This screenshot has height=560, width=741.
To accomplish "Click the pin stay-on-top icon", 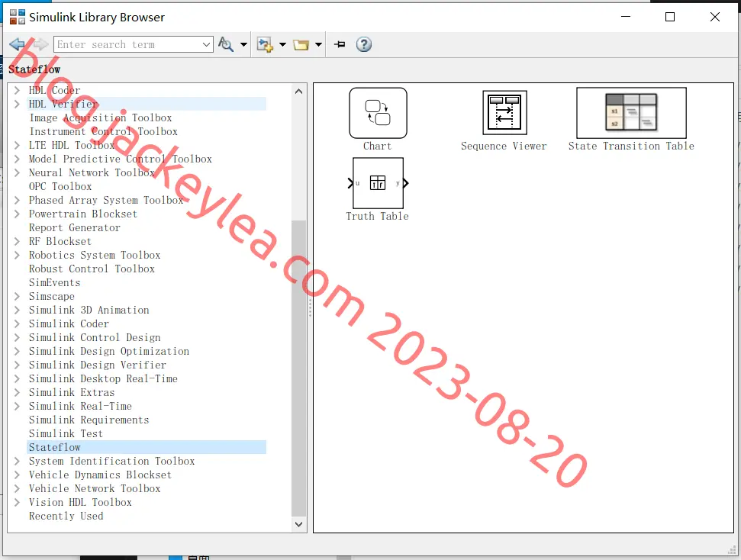I will (340, 44).
